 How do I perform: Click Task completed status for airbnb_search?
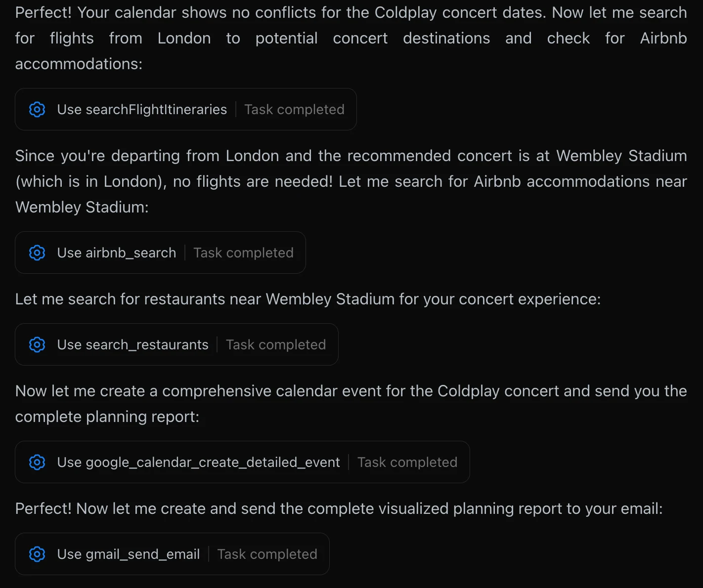pyautogui.click(x=243, y=252)
